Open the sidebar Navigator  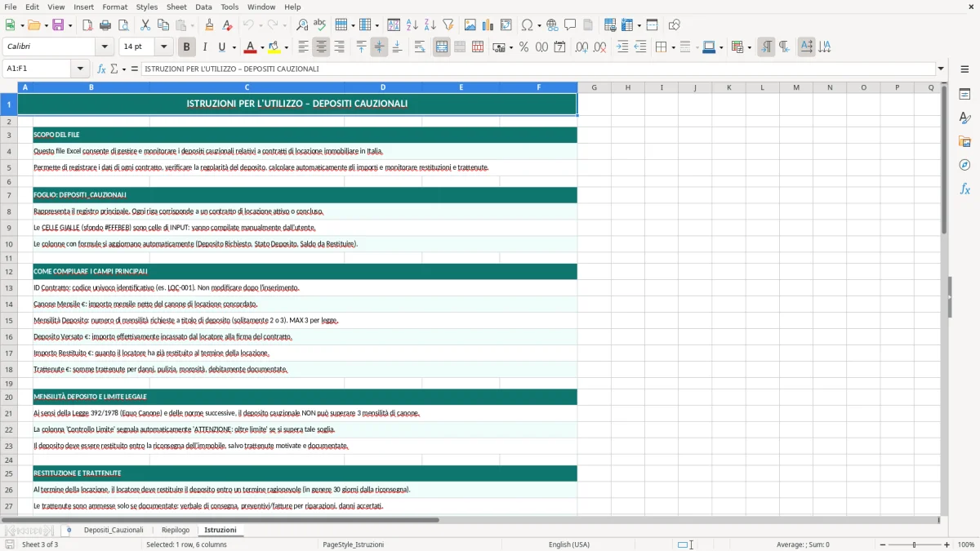(964, 165)
